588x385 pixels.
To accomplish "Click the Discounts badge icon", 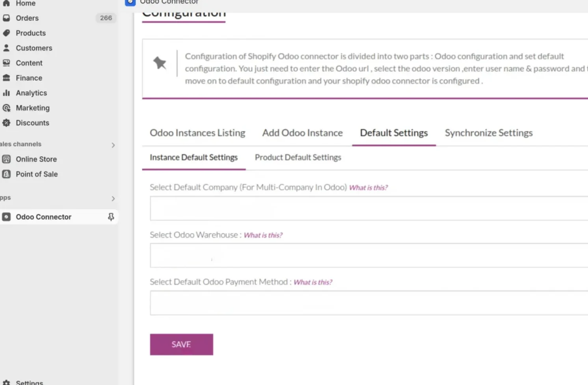I will point(6,123).
